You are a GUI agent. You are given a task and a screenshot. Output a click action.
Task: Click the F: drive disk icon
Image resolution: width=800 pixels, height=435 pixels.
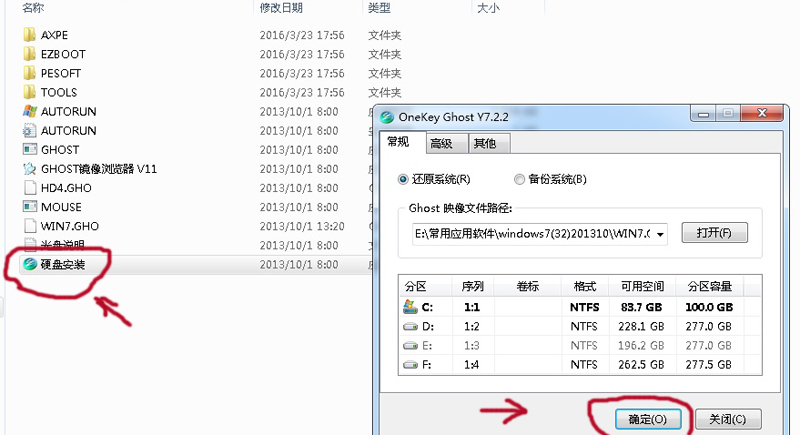410,365
